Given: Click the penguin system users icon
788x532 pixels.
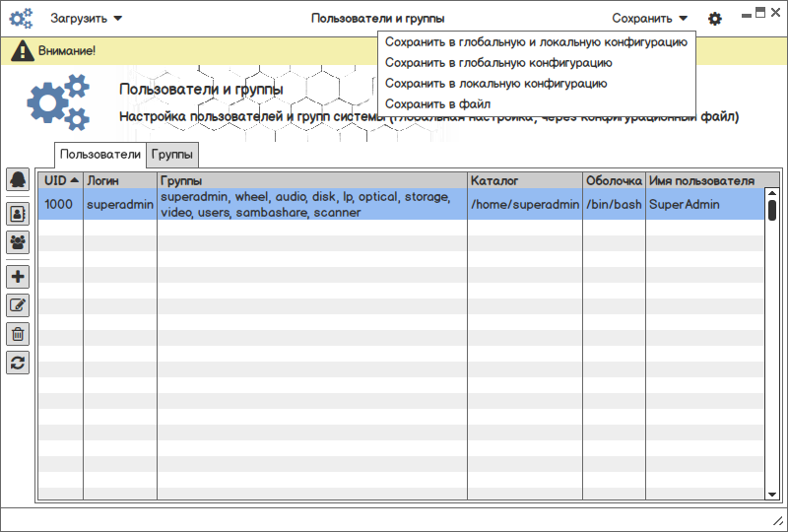Looking at the screenshot, I should click(18, 180).
